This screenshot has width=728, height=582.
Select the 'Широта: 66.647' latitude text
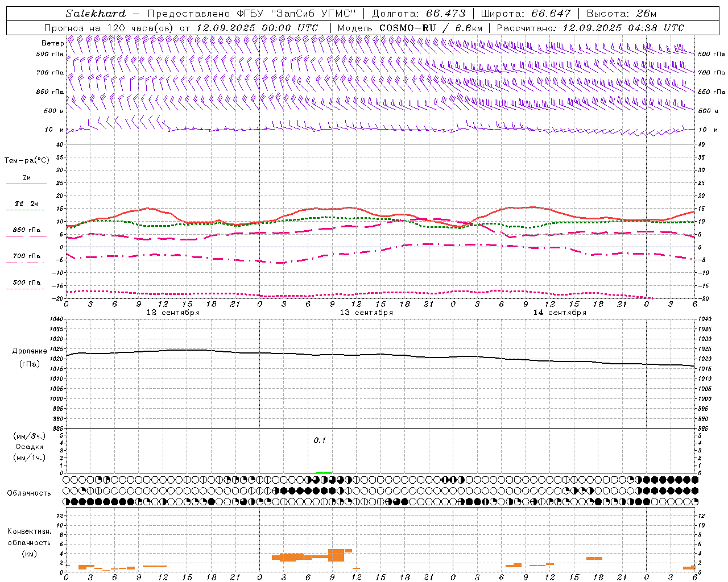526,14
